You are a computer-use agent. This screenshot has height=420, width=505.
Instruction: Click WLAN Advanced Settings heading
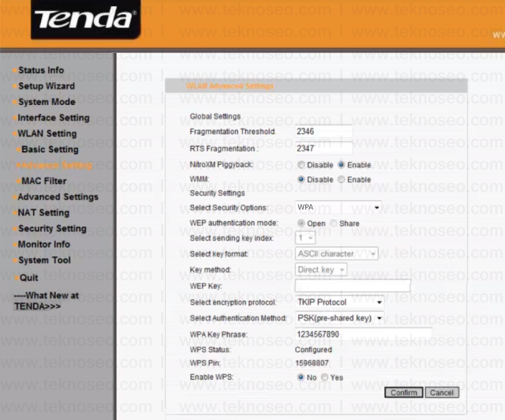pos(230,86)
